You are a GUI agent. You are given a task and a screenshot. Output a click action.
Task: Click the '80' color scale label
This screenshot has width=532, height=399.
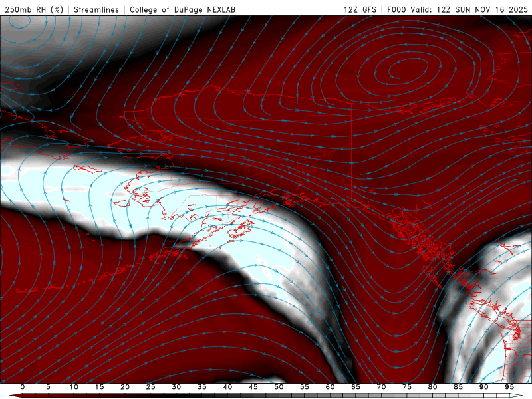433,387
